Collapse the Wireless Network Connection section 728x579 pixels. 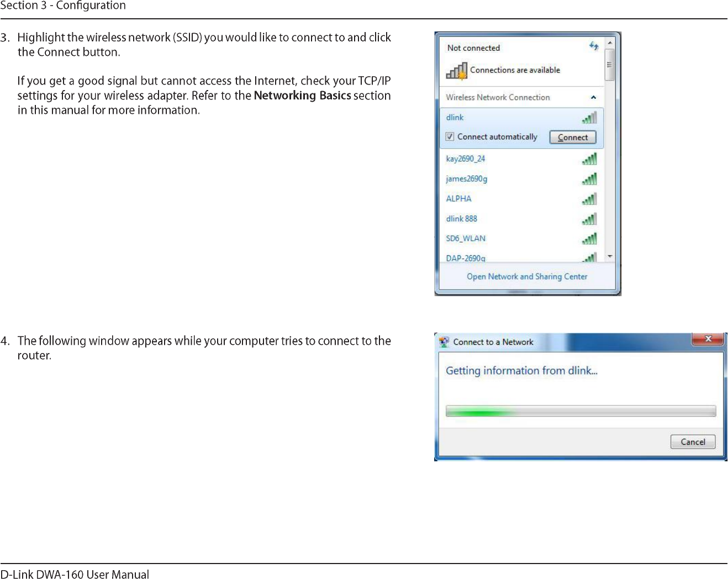click(593, 97)
